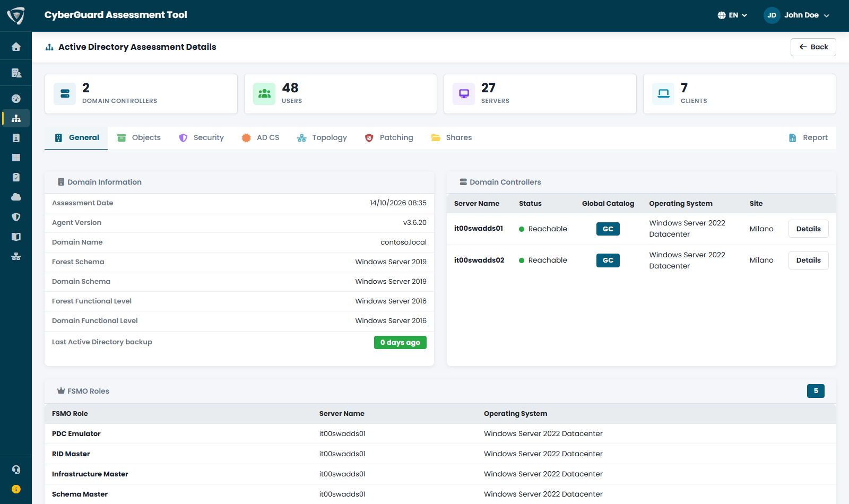The height and width of the screenshot is (504, 849).
Task: Click the yellow info icon
Action: coord(16,489)
